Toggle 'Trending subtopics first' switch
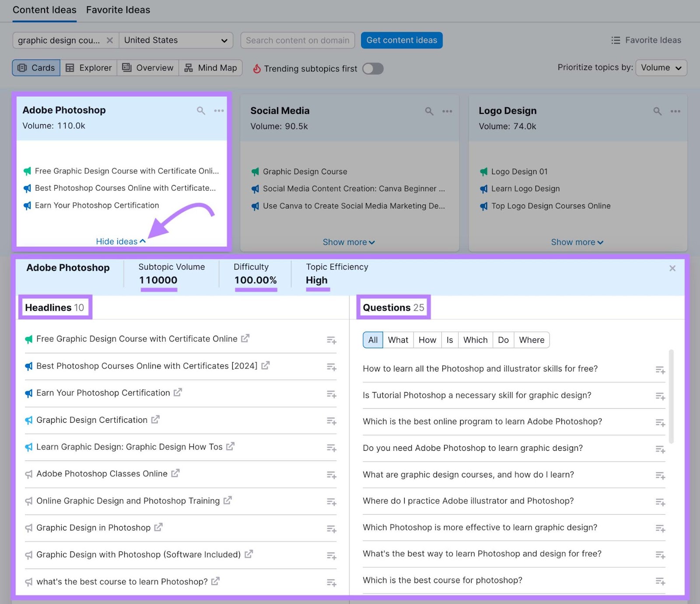The image size is (700, 604). point(373,69)
